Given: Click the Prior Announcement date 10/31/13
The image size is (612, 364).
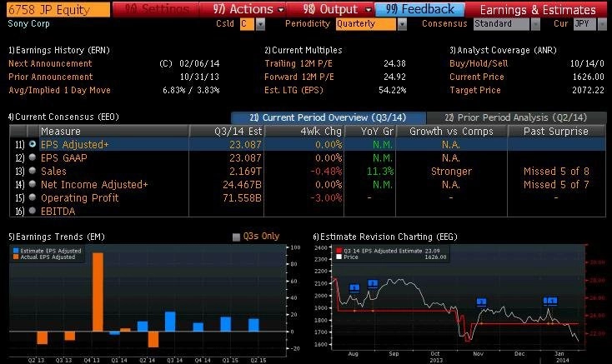Looking at the screenshot, I should coord(199,77).
